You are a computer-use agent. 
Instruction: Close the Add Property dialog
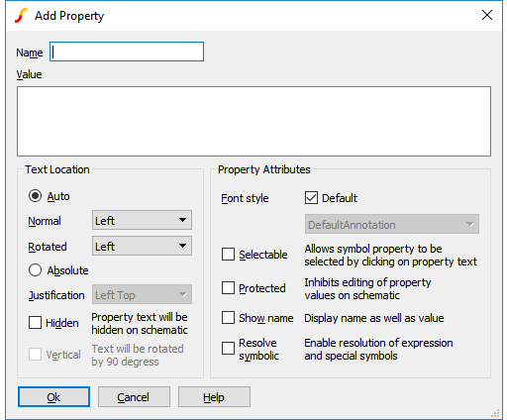coord(487,15)
